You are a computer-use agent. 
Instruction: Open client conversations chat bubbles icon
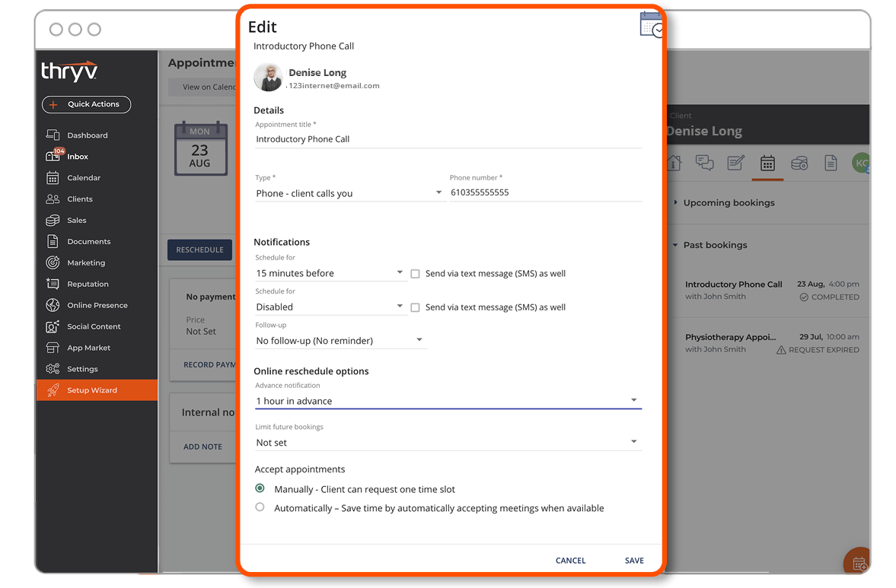point(705,163)
